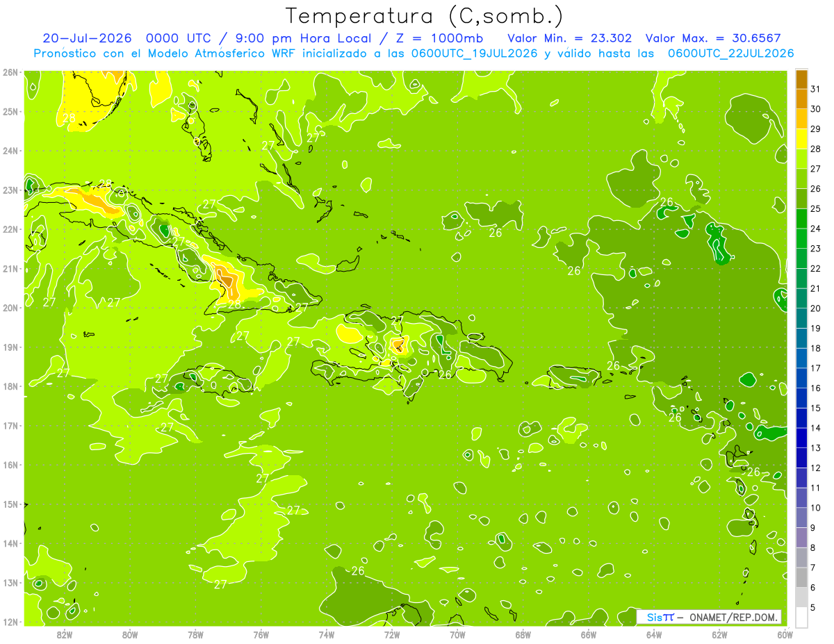
Task: Click the 66W longitude axis label
Action: click(589, 634)
